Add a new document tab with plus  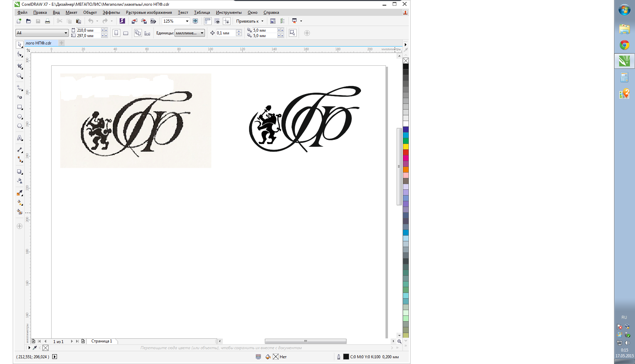pyautogui.click(x=61, y=43)
